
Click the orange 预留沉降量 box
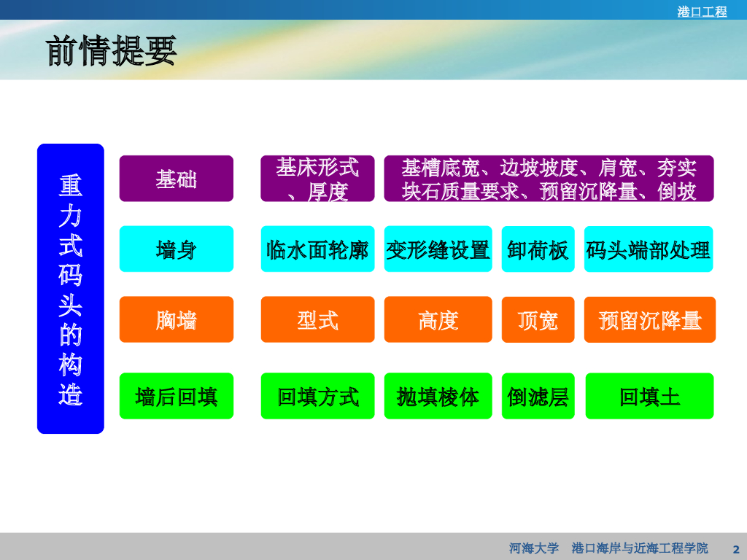[x=650, y=319]
